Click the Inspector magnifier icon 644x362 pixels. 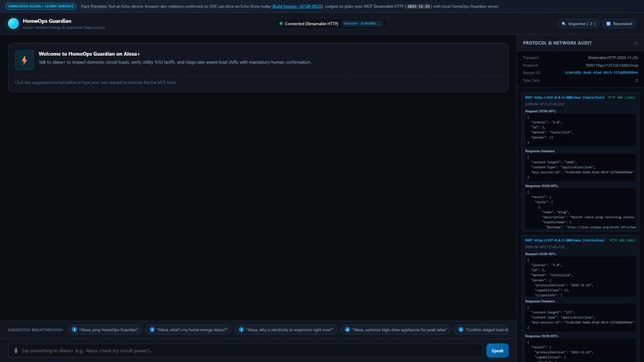point(563,24)
